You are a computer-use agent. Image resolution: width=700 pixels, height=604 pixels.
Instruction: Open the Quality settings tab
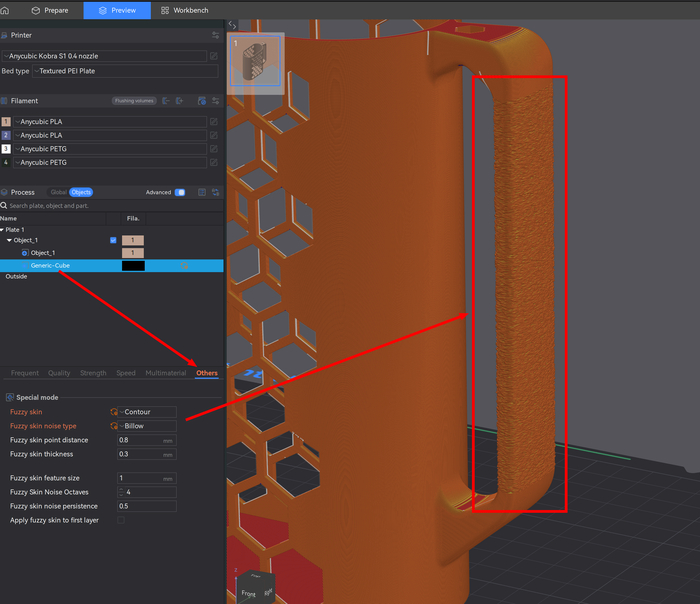(x=59, y=373)
